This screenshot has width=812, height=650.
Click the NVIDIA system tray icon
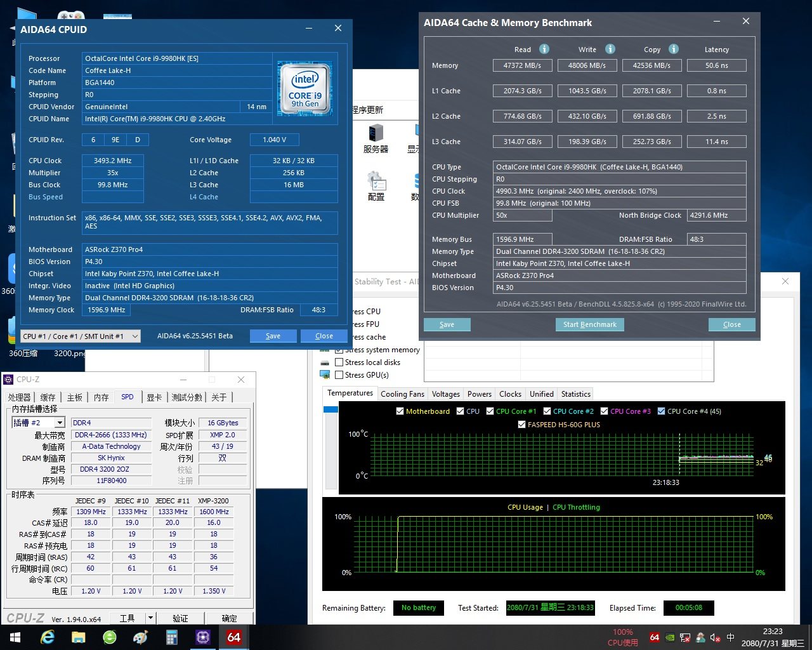[670, 637]
